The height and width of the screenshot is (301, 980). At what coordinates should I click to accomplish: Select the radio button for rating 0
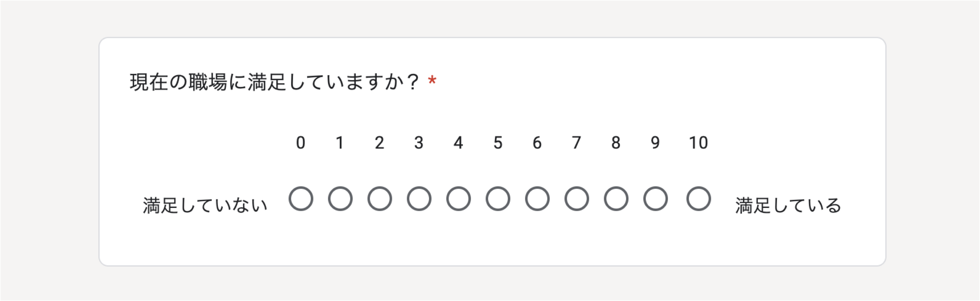[300, 199]
